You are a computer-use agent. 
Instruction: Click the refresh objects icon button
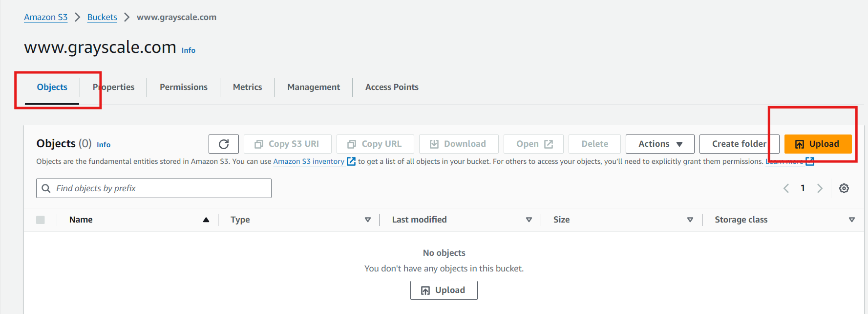[224, 144]
